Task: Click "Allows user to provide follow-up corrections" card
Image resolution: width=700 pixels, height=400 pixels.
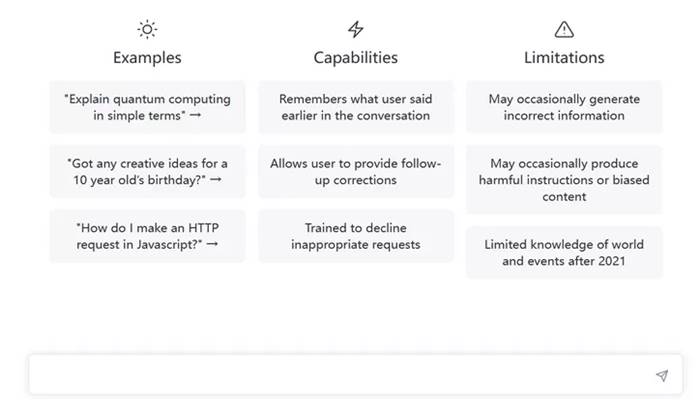Action: pos(356,171)
